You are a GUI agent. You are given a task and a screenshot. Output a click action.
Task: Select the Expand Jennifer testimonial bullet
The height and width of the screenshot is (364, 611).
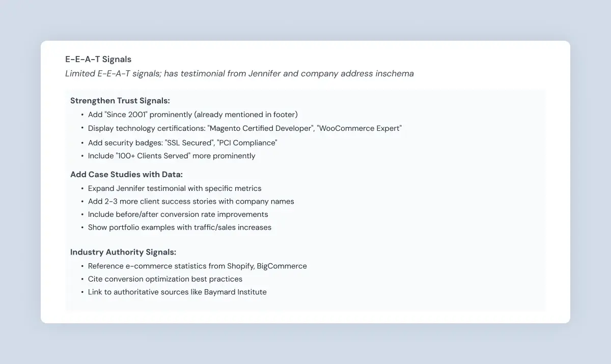tap(175, 188)
